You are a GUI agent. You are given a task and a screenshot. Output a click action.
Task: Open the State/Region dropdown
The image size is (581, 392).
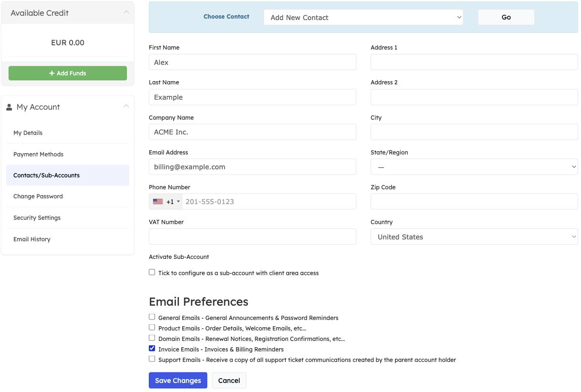click(x=474, y=167)
